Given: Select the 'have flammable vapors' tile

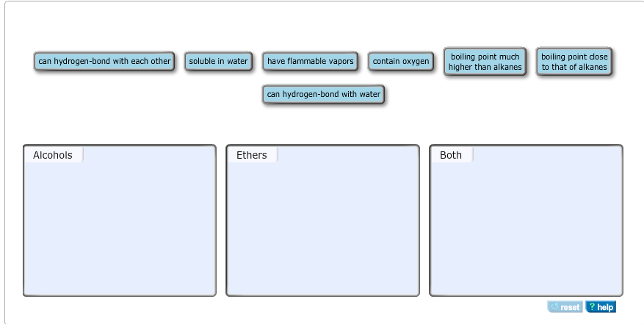Looking at the screenshot, I should (310, 62).
